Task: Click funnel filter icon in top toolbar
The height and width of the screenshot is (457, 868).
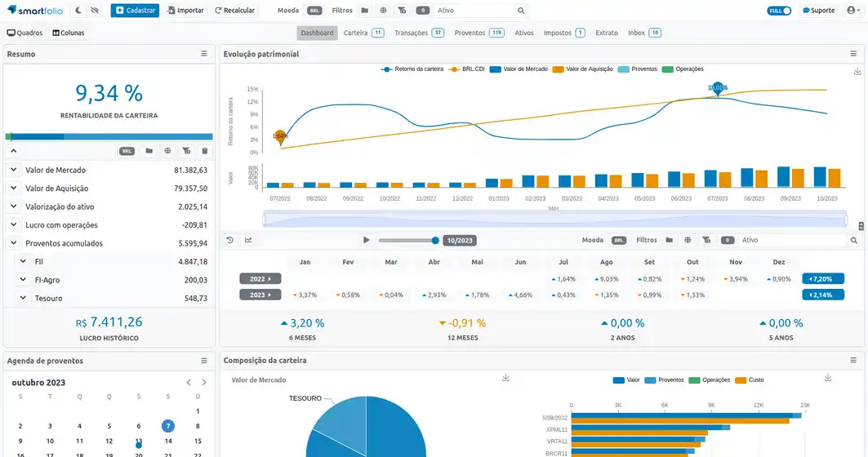Action: coord(402,11)
